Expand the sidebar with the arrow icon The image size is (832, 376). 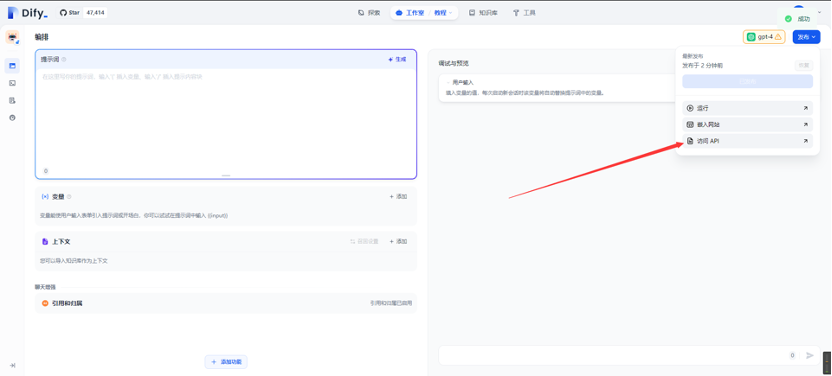(x=12, y=365)
